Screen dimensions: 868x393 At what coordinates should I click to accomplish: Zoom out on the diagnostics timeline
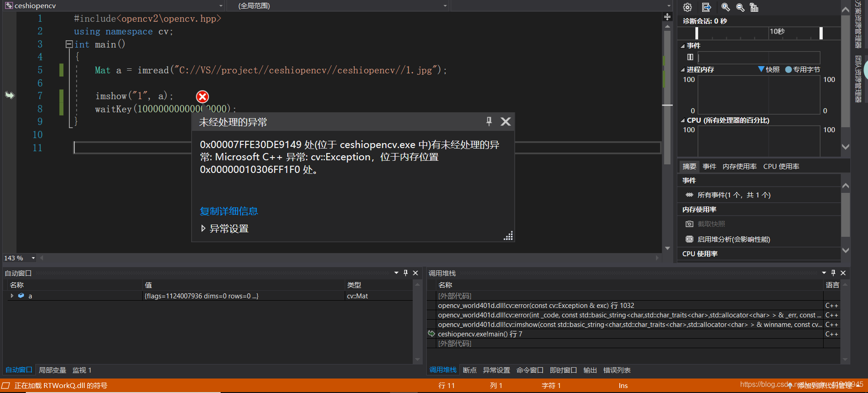(x=740, y=7)
